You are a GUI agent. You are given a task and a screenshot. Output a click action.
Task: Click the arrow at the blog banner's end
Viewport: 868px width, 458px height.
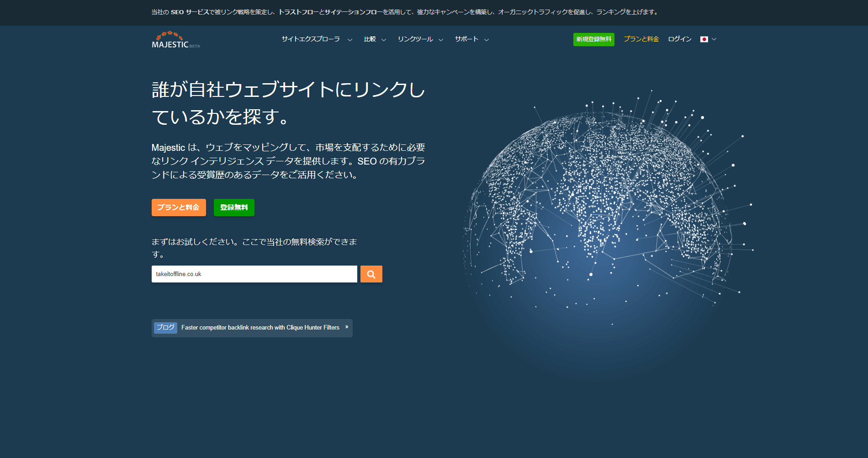click(347, 327)
